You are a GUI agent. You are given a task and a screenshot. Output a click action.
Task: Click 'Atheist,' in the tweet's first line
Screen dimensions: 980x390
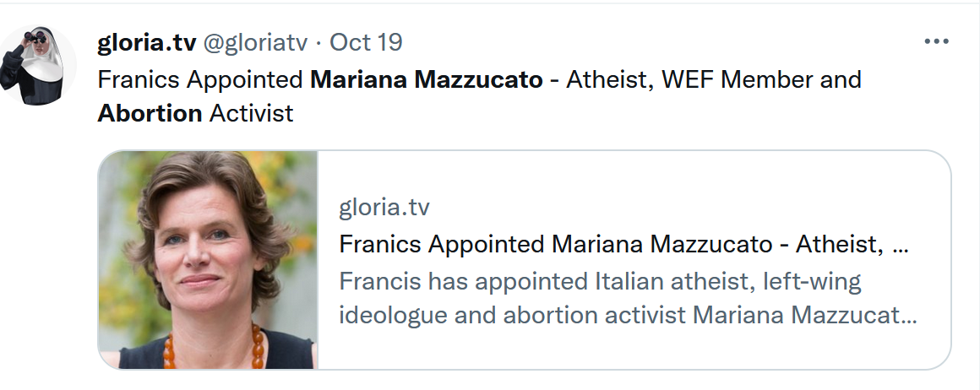pyautogui.click(x=607, y=80)
